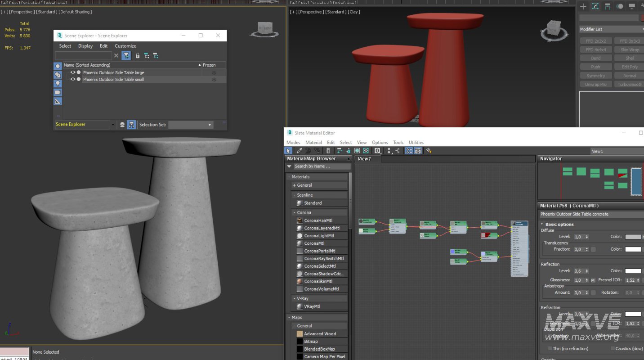Click the Edit Poly modifier button
This screenshot has height=360, width=644.
coord(630,67)
